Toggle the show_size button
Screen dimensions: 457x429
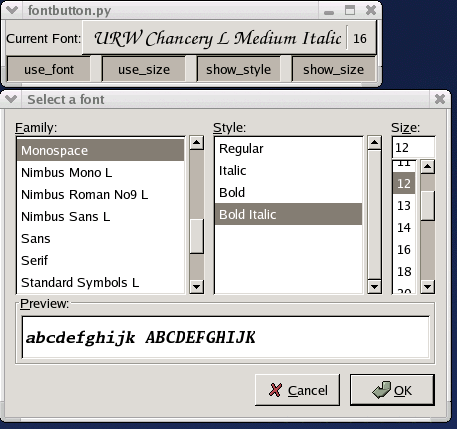(x=333, y=69)
